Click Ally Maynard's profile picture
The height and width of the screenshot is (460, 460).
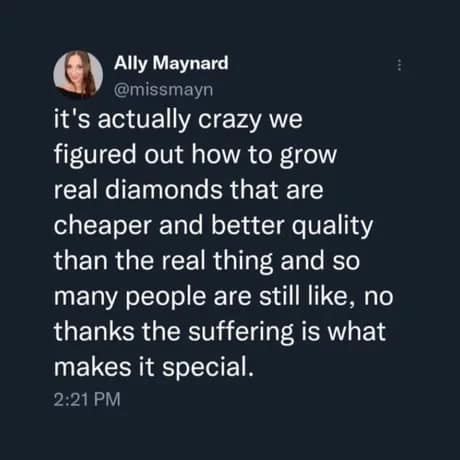pyautogui.click(x=78, y=74)
